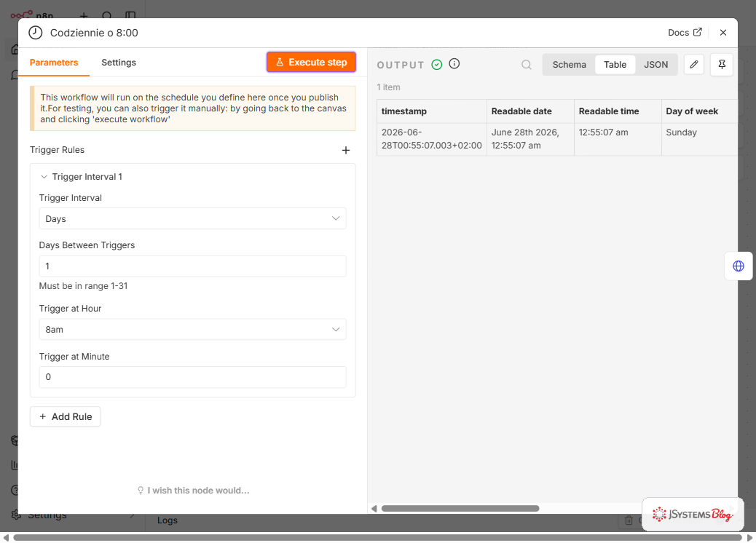Click the 'June 28th 2026' date cell
This screenshot has width=756, height=543.
point(530,139)
